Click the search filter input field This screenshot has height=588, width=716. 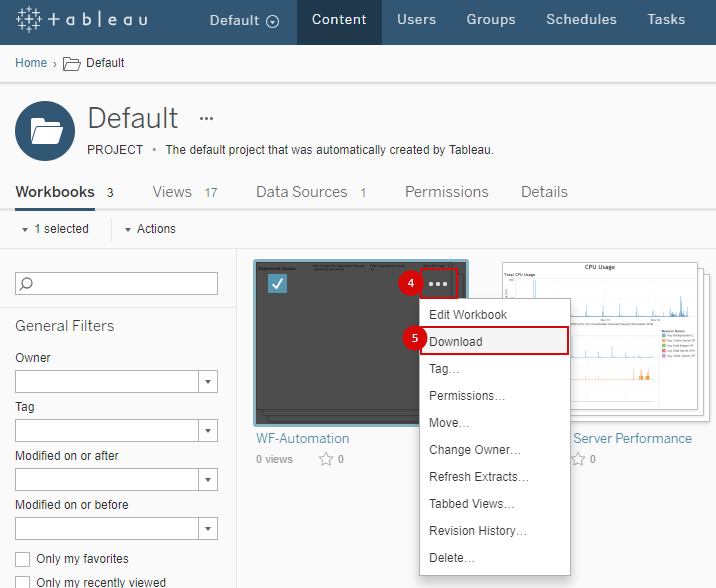point(116,284)
